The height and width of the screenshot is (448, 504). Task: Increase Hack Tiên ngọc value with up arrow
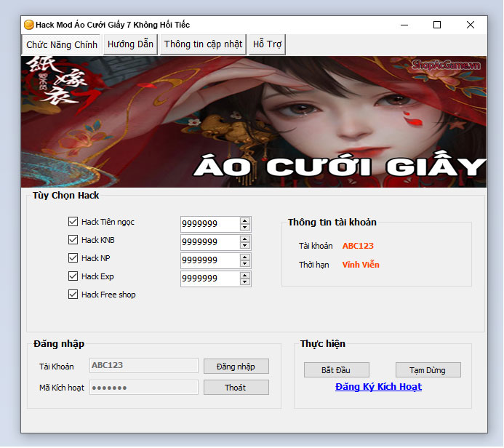pos(245,220)
